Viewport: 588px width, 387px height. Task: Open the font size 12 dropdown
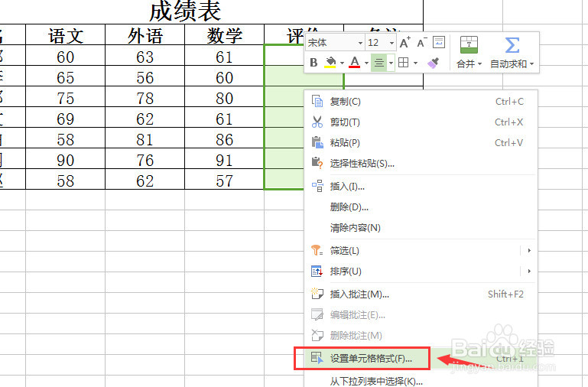(391, 43)
